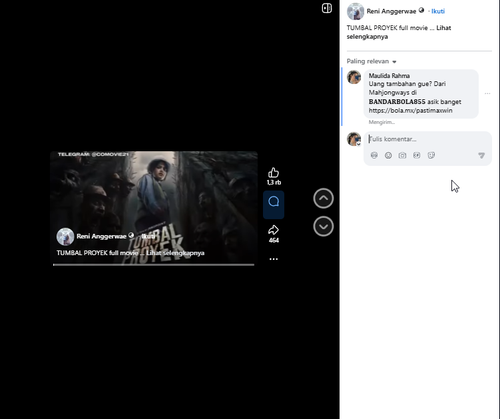The height and width of the screenshot is (419, 500).
Task: Switch commenting profile via avatar chevron
Action: [x=359, y=144]
